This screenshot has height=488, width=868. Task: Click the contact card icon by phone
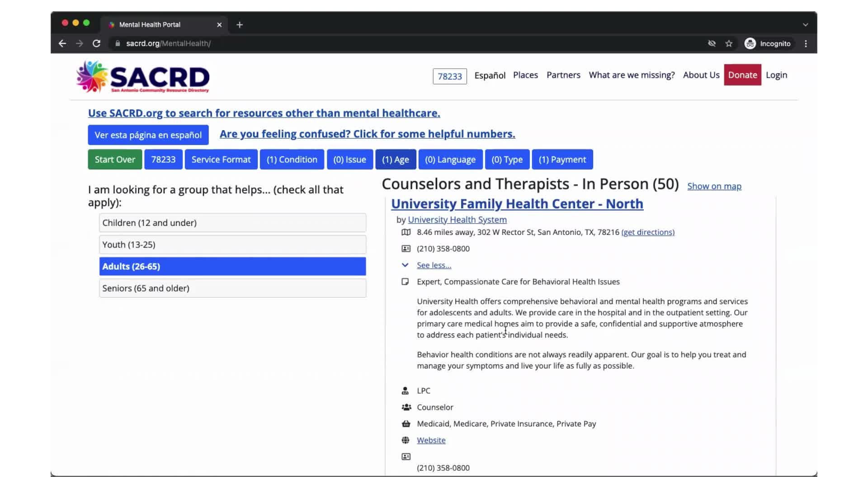406,249
